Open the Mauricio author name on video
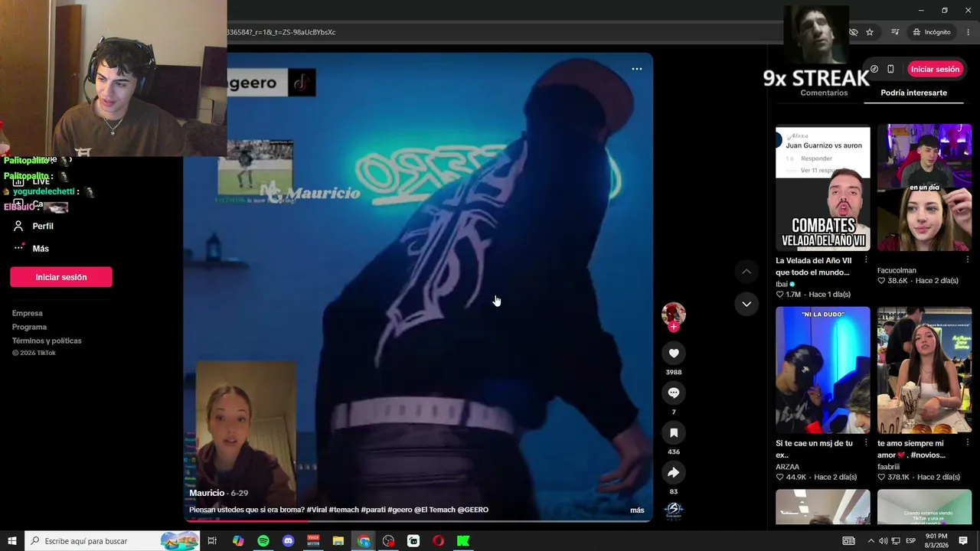 pyautogui.click(x=207, y=493)
